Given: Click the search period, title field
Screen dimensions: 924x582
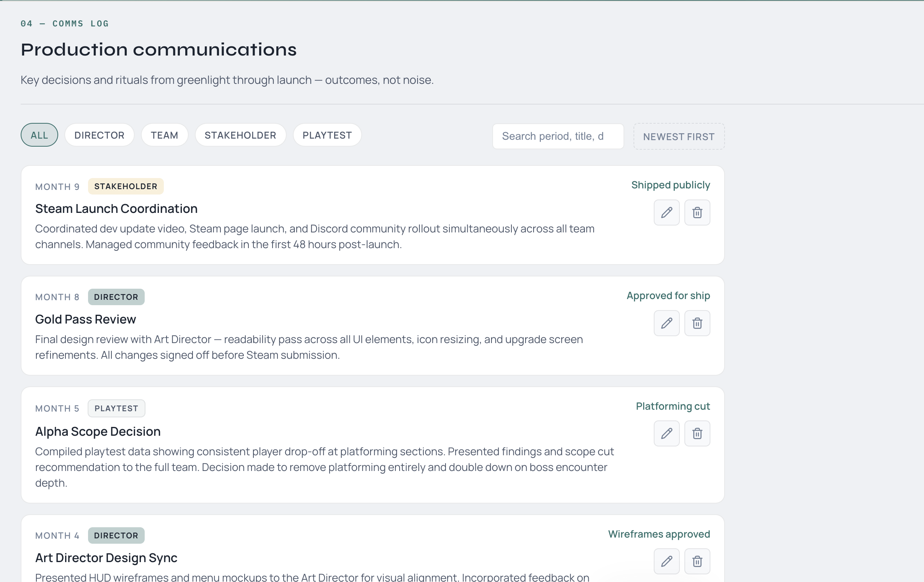Looking at the screenshot, I should tap(558, 136).
